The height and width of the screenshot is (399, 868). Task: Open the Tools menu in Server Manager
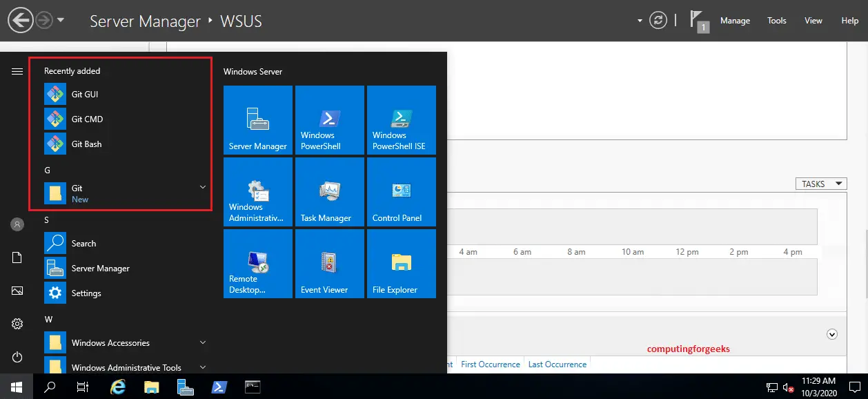click(x=776, y=21)
